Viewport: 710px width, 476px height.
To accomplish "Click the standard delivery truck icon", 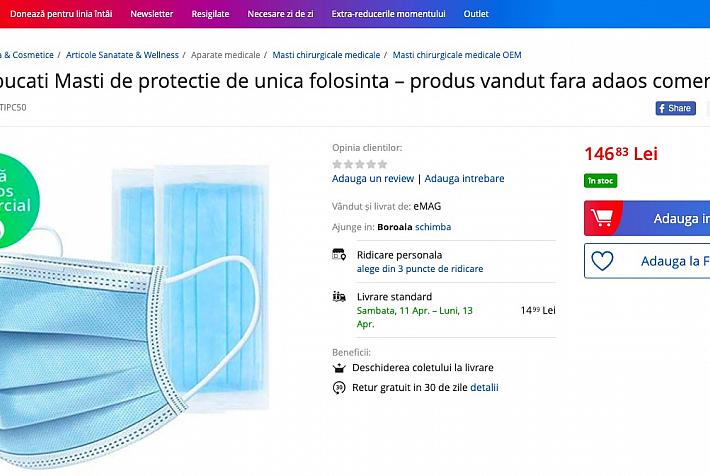I will pos(339,296).
